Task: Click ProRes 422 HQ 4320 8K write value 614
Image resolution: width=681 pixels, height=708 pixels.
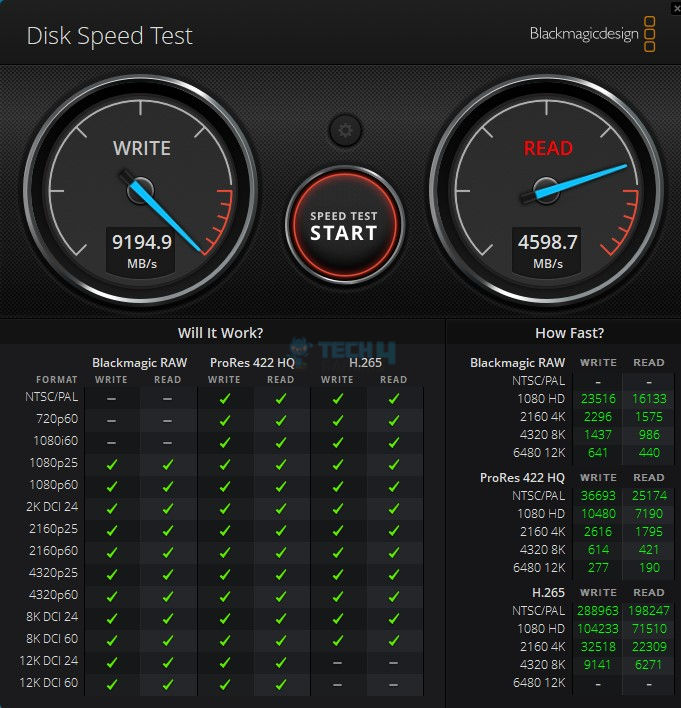Action: 598,550
